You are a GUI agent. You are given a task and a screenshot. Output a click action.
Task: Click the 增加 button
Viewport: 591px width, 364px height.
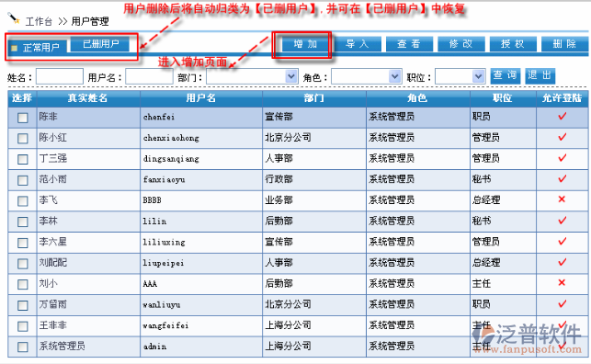[306, 44]
